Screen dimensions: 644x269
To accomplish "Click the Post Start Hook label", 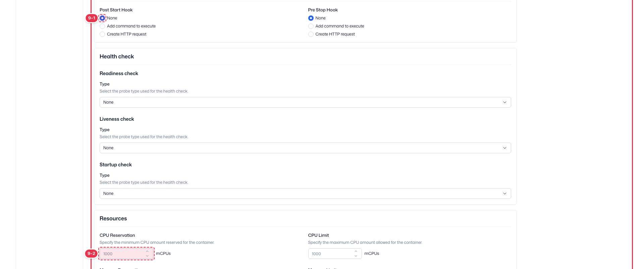I will coord(116,10).
